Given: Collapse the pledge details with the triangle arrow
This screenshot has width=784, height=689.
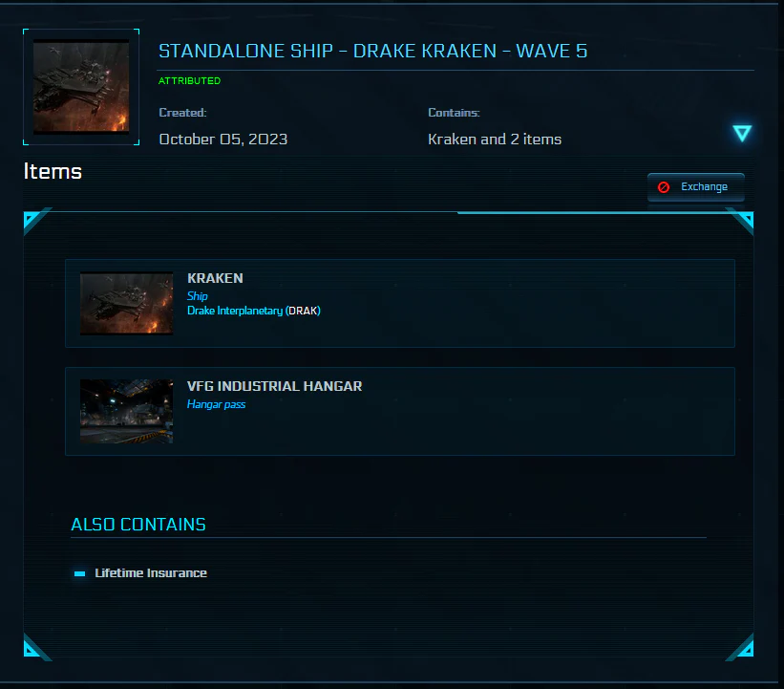Looking at the screenshot, I should click(x=742, y=133).
